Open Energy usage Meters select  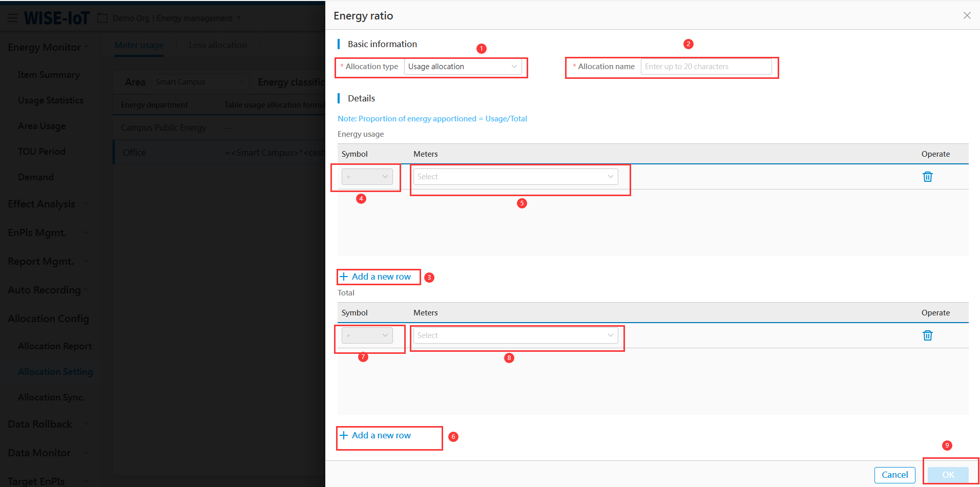point(515,177)
